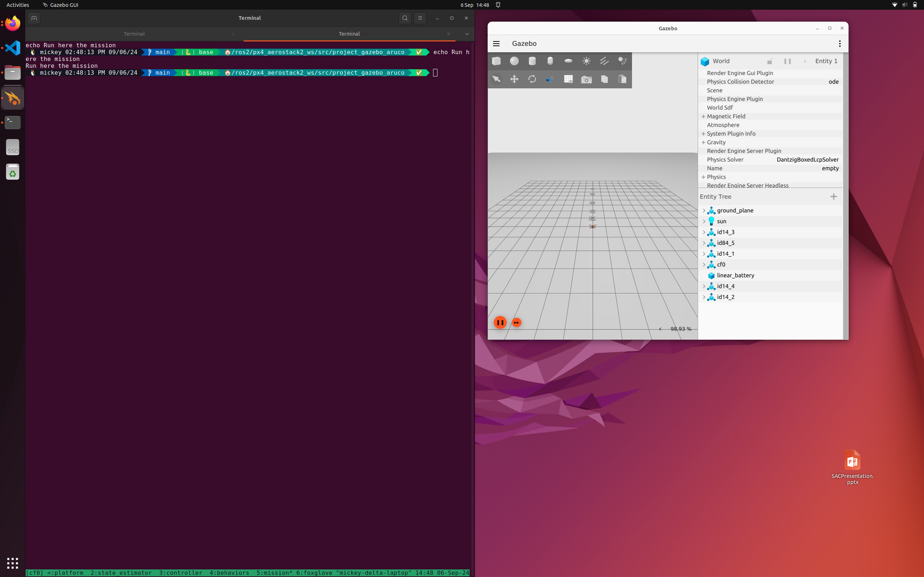The height and width of the screenshot is (577, 924).
Task: Add a spot light to the scene
Action: 622,61
